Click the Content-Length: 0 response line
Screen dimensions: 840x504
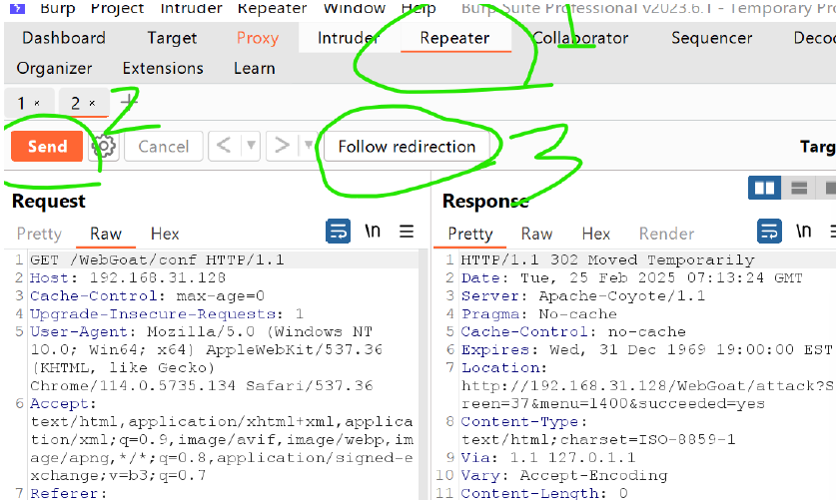pyautogui.click(x=544, y=493)
